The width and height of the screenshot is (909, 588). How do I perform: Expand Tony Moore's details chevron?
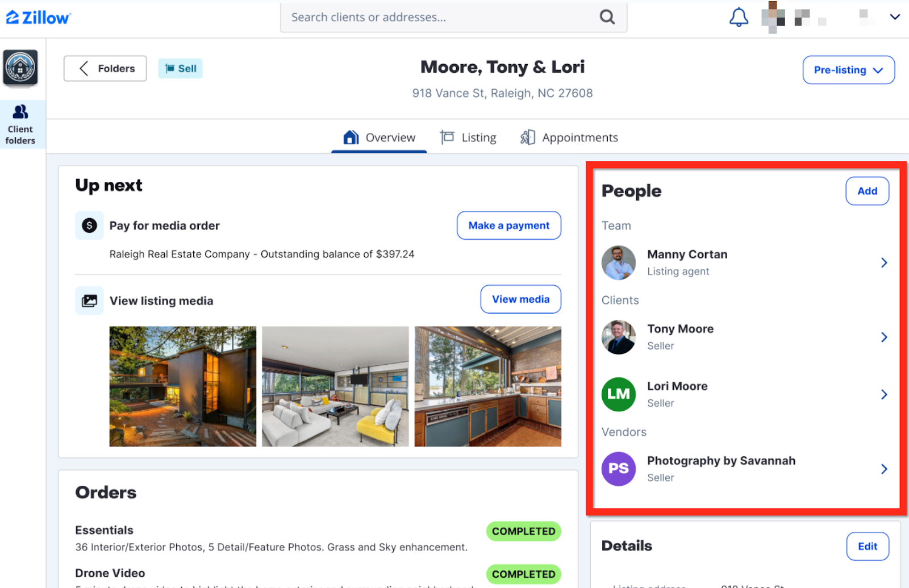[x=884, y=337]
